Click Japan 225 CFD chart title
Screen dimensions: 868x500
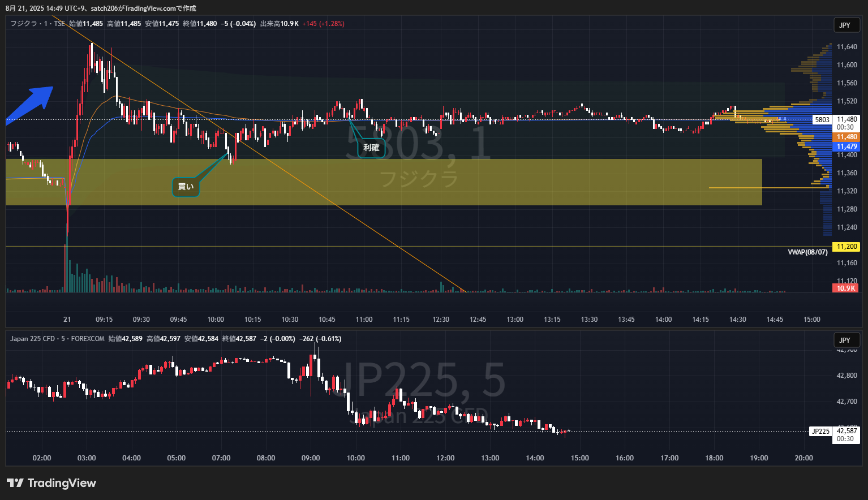(57, 339)
